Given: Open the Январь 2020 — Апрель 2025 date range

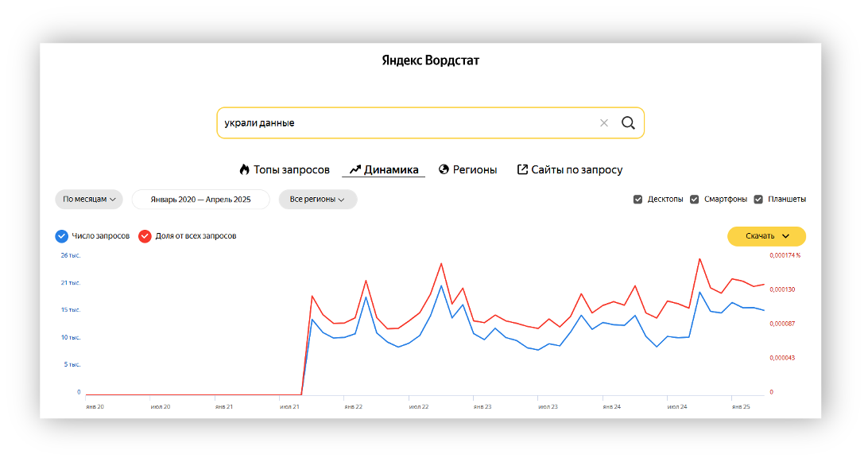Looking at the screenshot, I should [x=200, y=200].
